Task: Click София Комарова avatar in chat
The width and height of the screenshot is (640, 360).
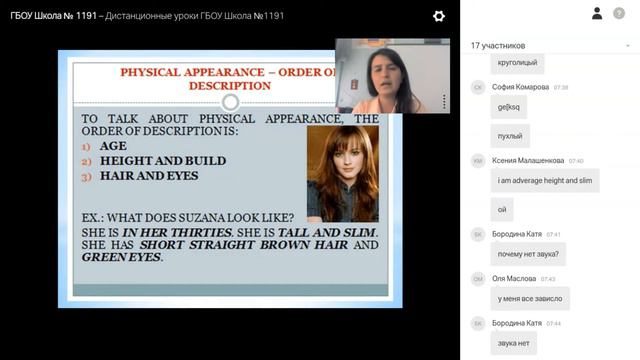Action: pos(478,87)
